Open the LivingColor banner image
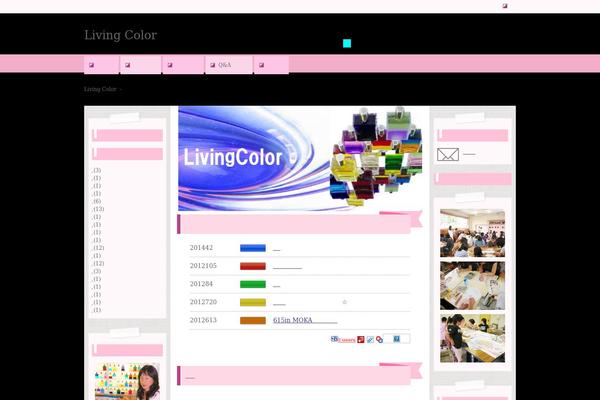Viewport: 600px width, 400px height. tap(302, 158)
